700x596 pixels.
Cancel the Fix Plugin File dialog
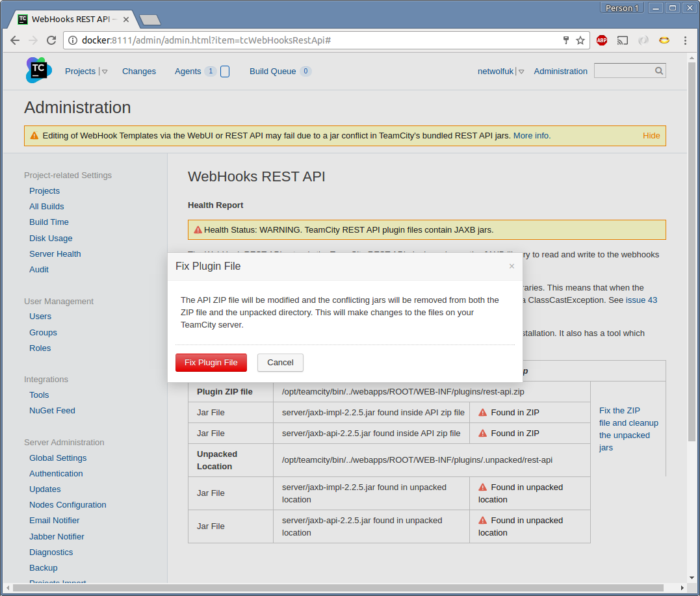coord(280,363)
